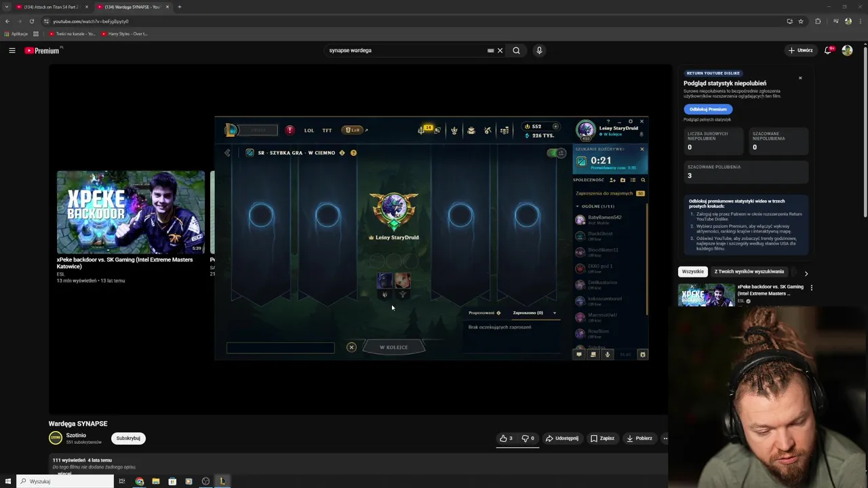The width and height of the screenshot is (868, 488).
Task: Open Leśny StaryDruid profile avatar in the top bar
Action: click(x=586, y=129)
